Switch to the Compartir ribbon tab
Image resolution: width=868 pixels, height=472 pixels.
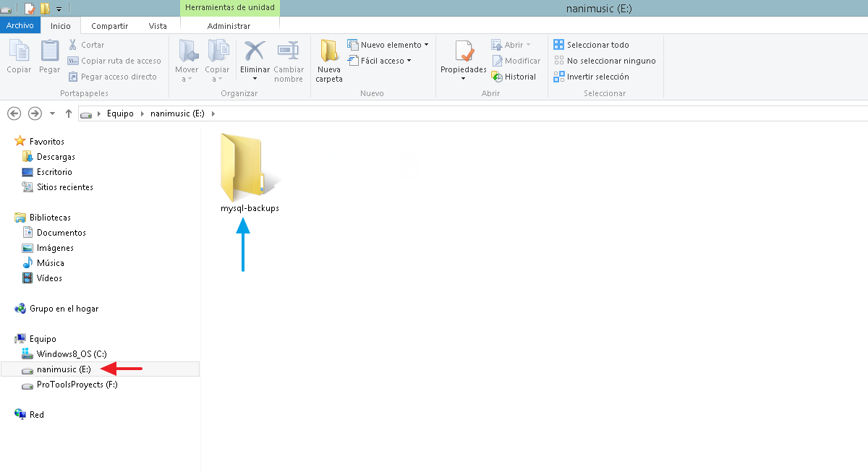pyautogui.click(x=109, y=26)
